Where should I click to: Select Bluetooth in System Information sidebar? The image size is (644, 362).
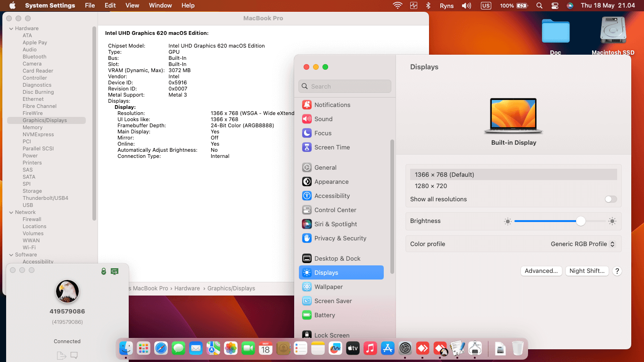pyautogui.click(x=34, y=57)
